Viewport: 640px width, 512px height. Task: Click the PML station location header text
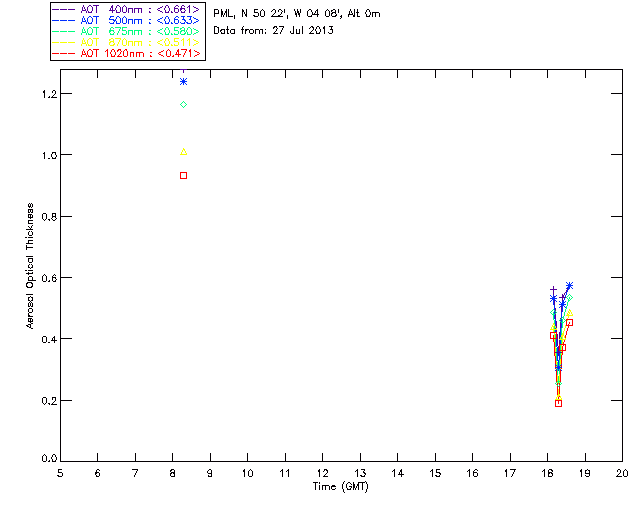click(x=297, y=14)
